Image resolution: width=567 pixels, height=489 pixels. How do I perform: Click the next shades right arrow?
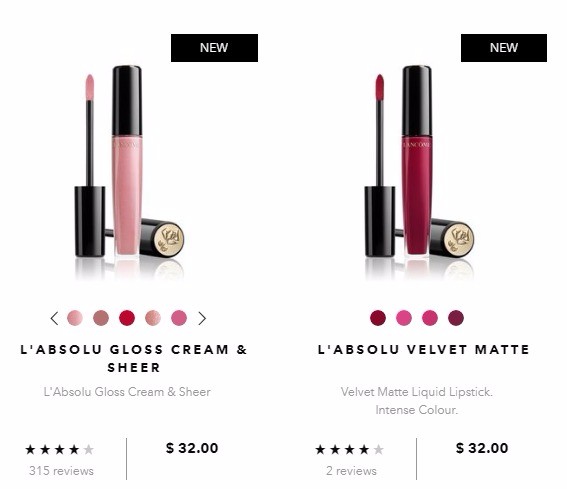coord(202,318)
